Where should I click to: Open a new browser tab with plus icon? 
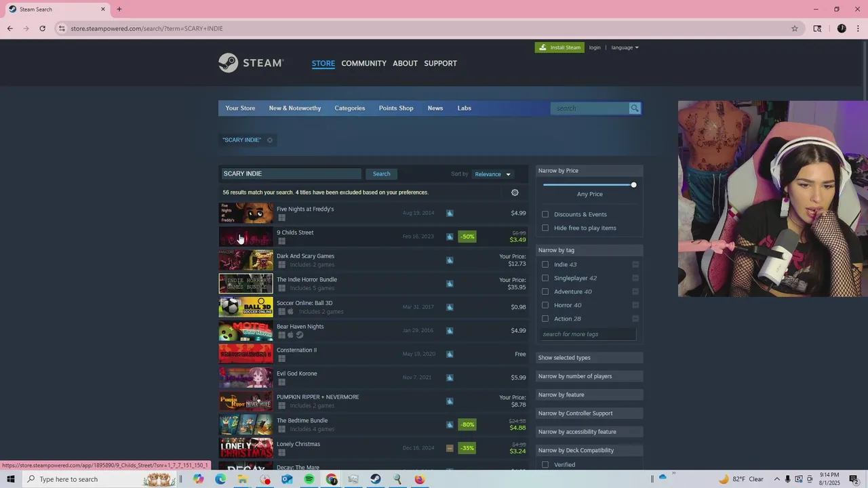[119, 9]
